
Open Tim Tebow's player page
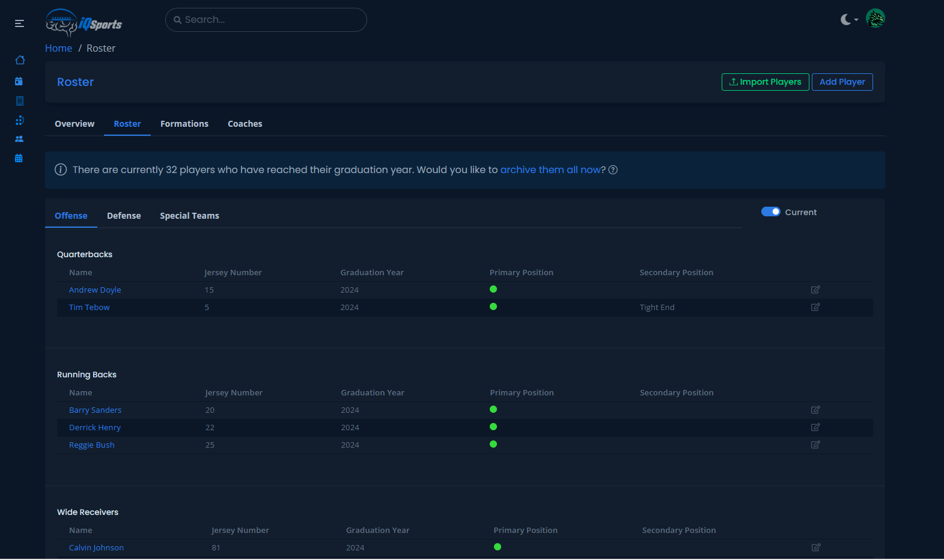click(x=90, y=307)
